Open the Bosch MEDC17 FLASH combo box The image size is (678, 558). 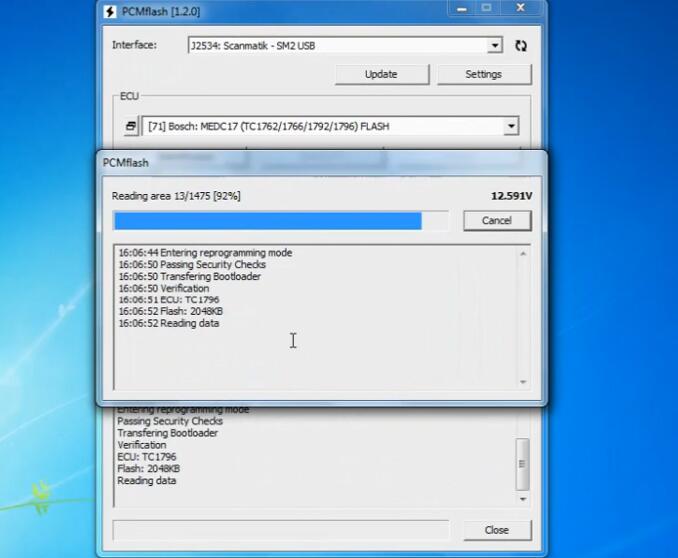[x=331, y=126]
